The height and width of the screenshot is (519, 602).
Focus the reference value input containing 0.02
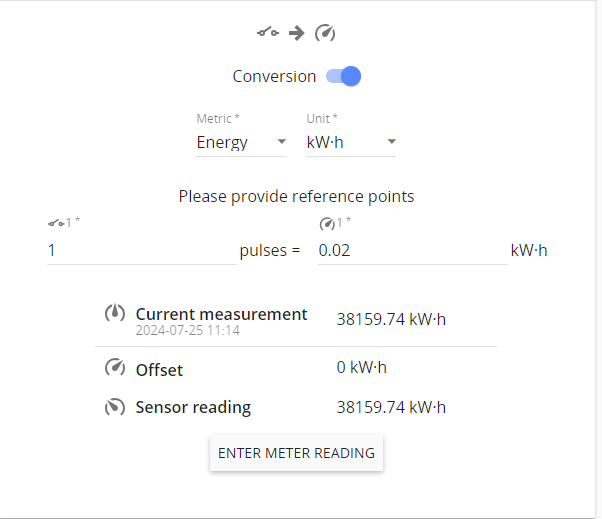411,250
